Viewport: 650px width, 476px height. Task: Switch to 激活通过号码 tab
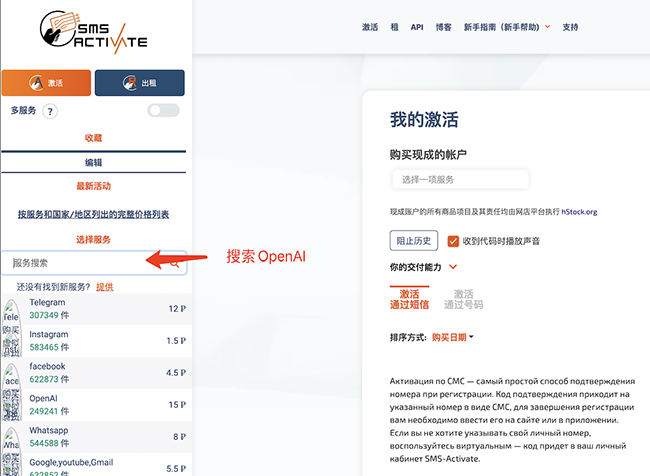click(x=463, y=299)
